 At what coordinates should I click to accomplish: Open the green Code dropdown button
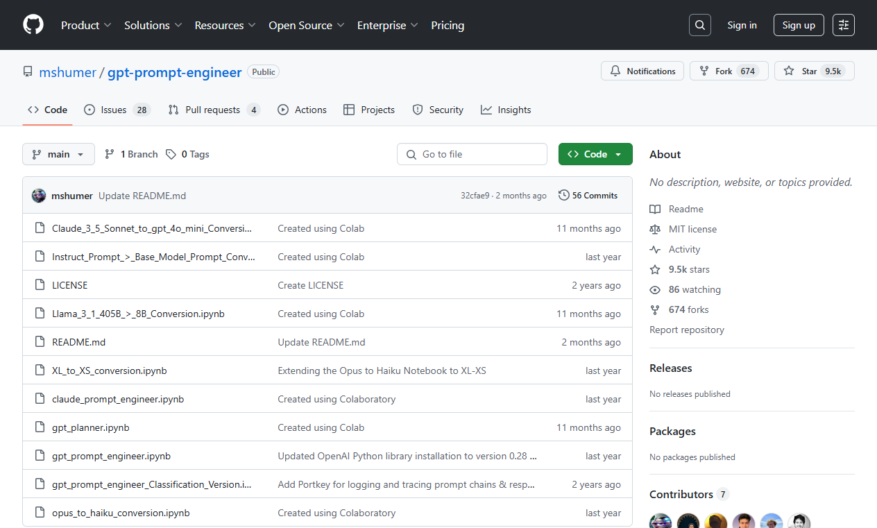coord(595,154)
